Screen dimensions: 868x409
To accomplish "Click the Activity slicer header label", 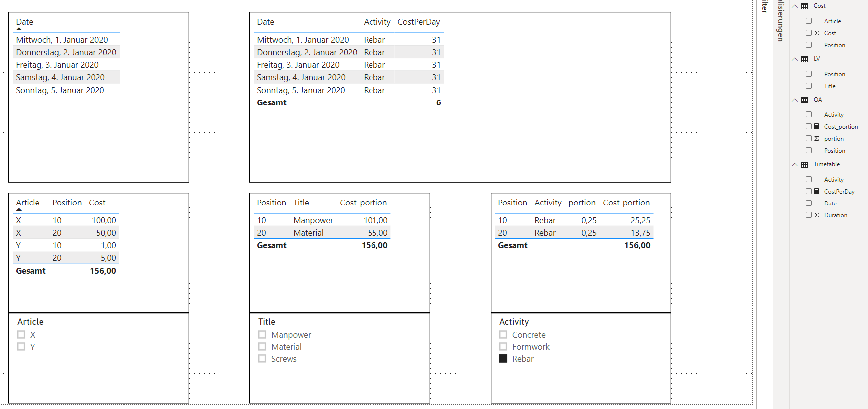I will click(514, 322).
